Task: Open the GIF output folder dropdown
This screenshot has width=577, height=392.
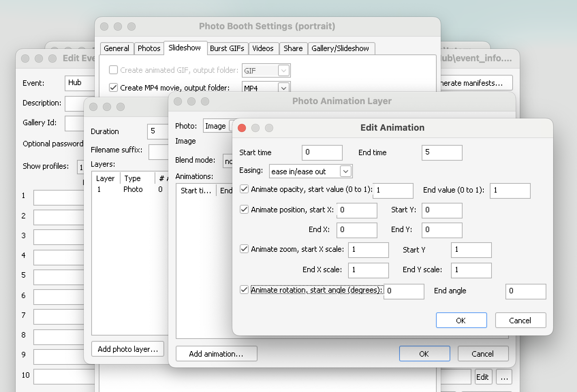Action: 283,71
